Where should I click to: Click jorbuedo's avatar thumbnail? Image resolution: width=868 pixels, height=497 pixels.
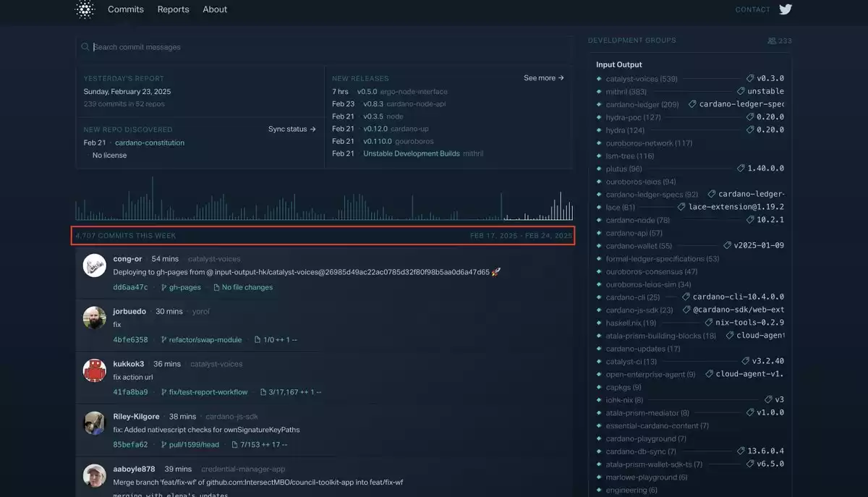(95, 318)
